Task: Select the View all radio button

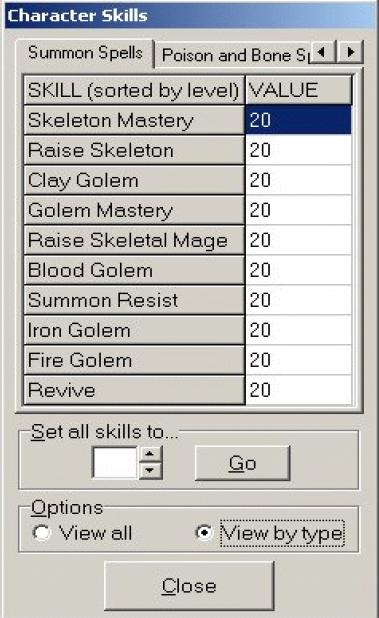Action: point(41,532)
